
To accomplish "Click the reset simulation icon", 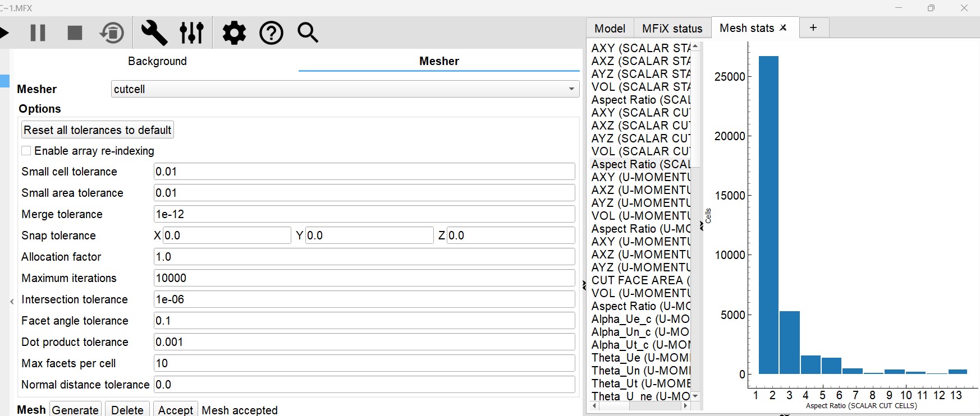I will click(112, 33).
